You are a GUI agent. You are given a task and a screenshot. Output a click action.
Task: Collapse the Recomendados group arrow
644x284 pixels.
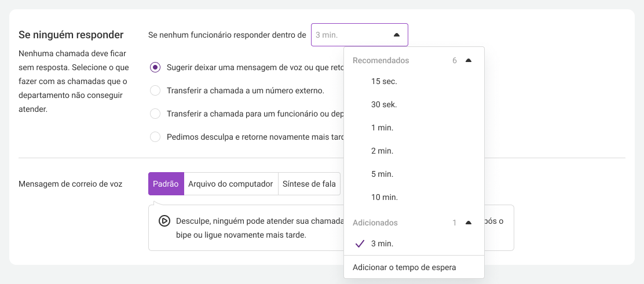[x=469, y=60]
